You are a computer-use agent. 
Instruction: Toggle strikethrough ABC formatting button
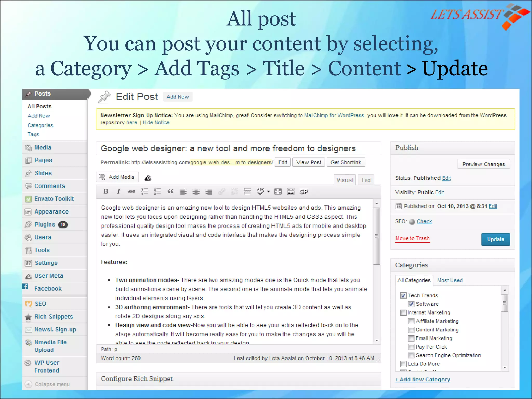click(x=131, y=192)
